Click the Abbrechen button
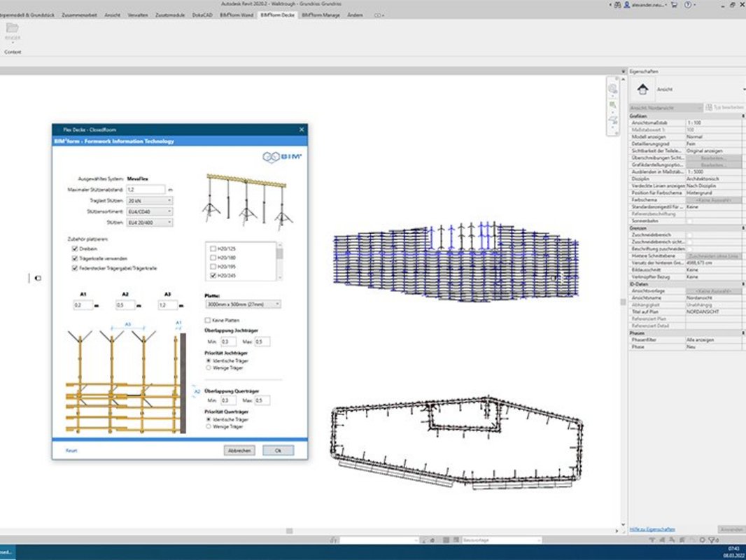 point(239,451)
